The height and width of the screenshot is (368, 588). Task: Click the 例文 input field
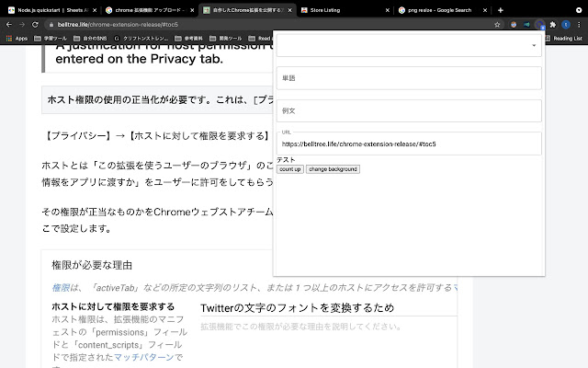(x=409, y=110)
